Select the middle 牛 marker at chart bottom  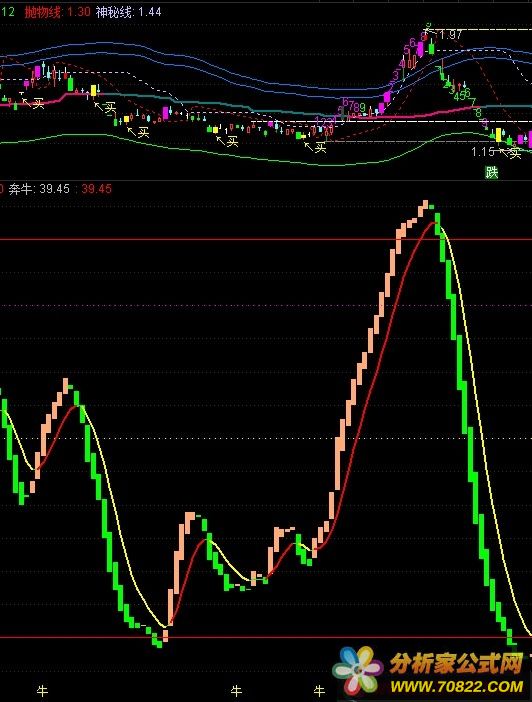point(236,691)
